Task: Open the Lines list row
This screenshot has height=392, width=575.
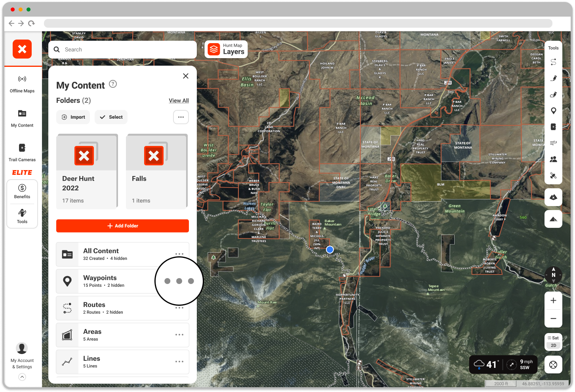Action: pyautogui.click(x=122, y=362)
